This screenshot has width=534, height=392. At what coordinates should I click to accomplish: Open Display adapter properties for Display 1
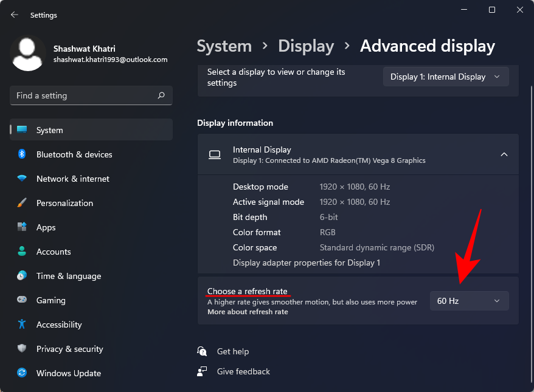[x=306, y=263]
